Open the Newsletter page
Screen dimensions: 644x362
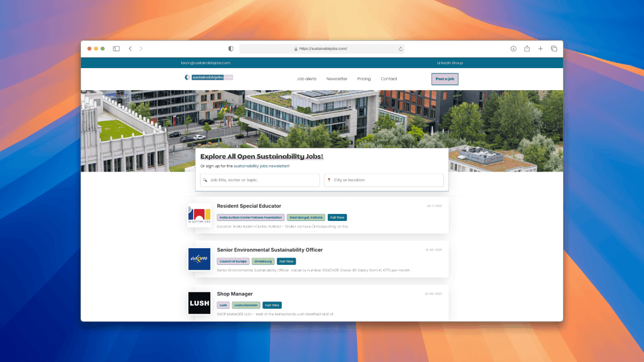tap(336, 79)
